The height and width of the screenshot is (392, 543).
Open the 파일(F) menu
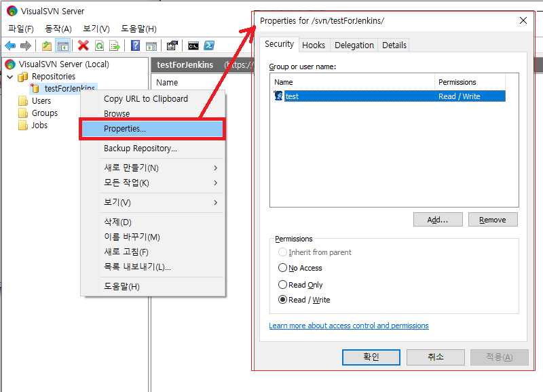tap(21, 28)
